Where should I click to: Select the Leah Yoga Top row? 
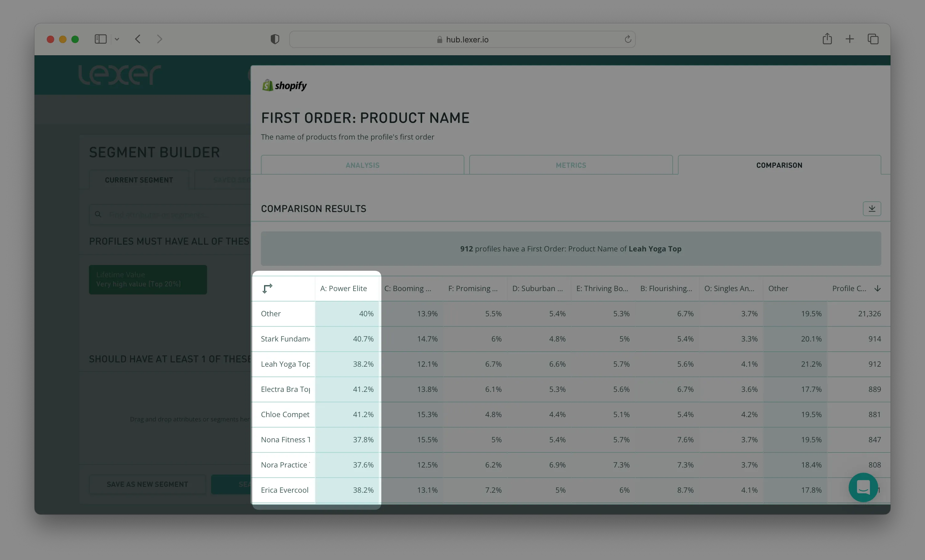[x=285, y=364]
